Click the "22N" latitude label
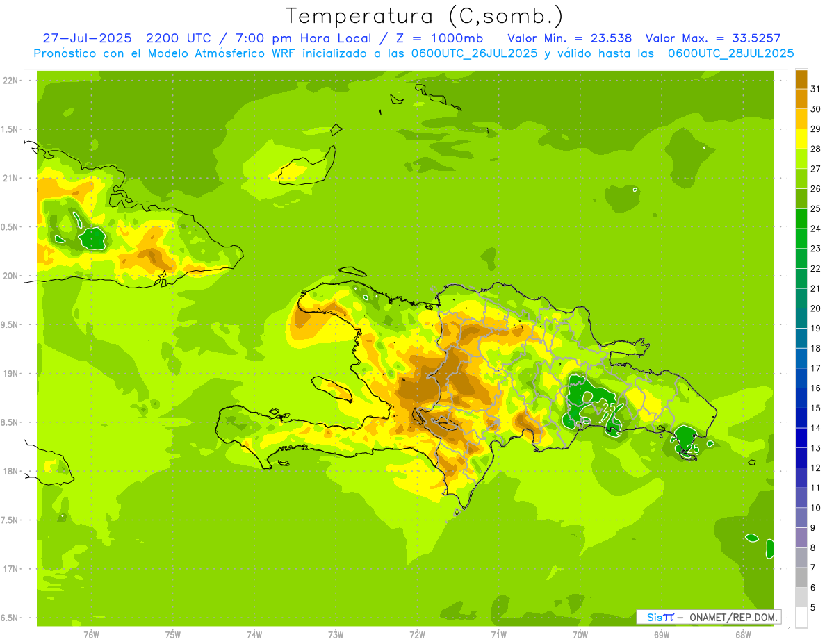This screenshot has height=644, width=834. (x=11, y=81)
